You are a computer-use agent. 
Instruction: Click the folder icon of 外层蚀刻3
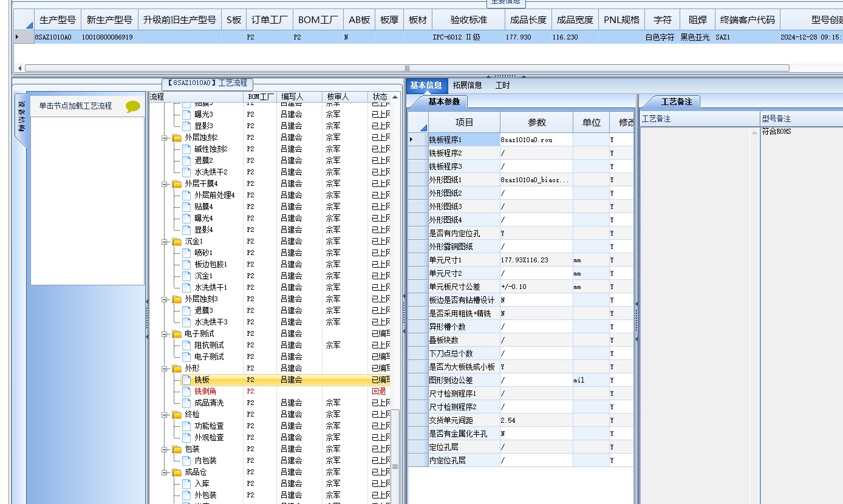click(x=177, y=299)
